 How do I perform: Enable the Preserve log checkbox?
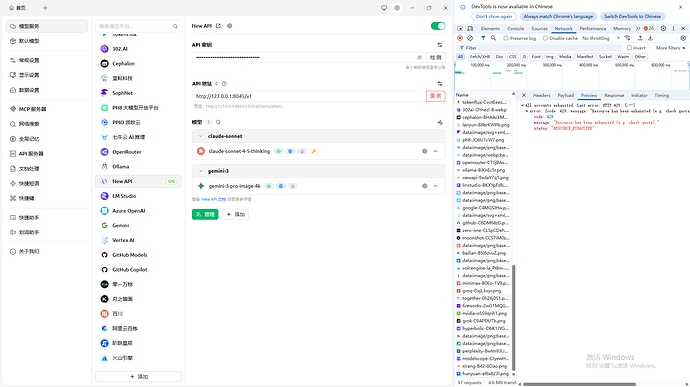506,38
